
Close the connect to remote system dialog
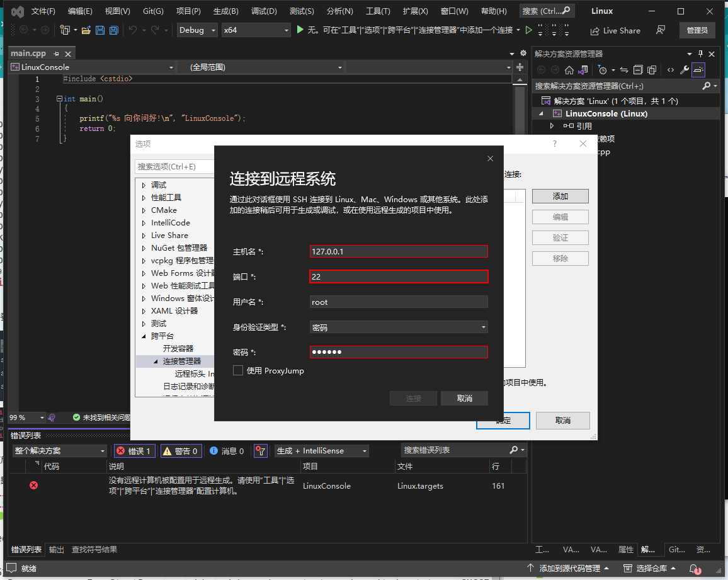490,159
